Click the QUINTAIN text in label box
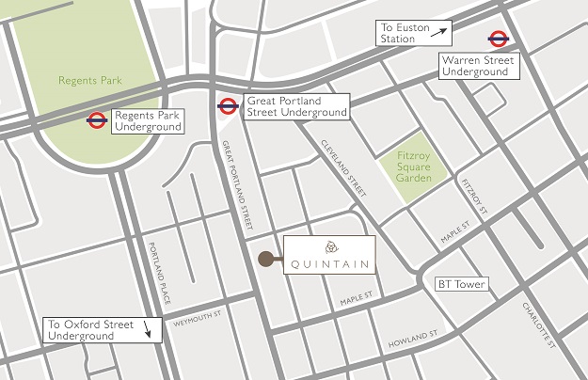The width and height of the screenshot is (588, 380). pos(330,264)
